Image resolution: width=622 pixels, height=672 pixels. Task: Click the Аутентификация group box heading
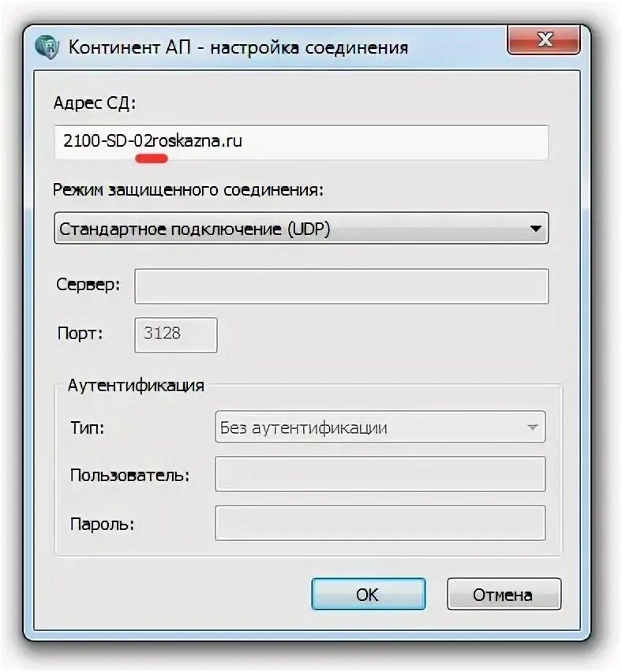[x=136, y=385]
